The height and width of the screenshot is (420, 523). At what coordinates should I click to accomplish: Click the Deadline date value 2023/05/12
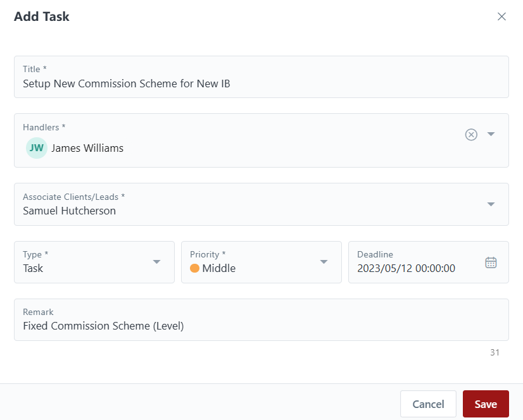tap(406, 268)
